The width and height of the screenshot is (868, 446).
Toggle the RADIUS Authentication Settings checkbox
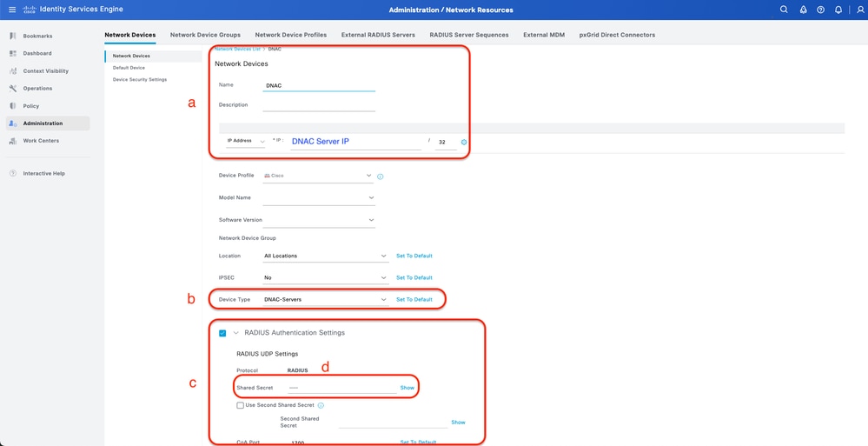coord(222,333)
